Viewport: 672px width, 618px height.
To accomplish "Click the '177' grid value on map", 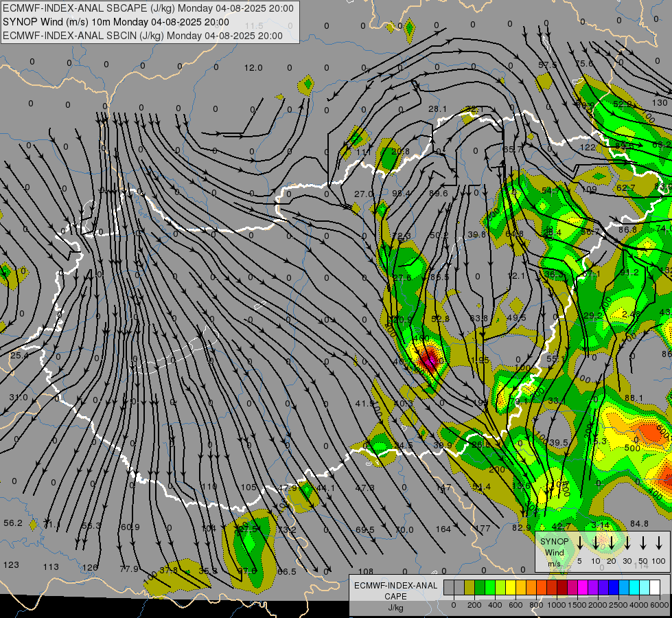I will (x=483, y=528).
